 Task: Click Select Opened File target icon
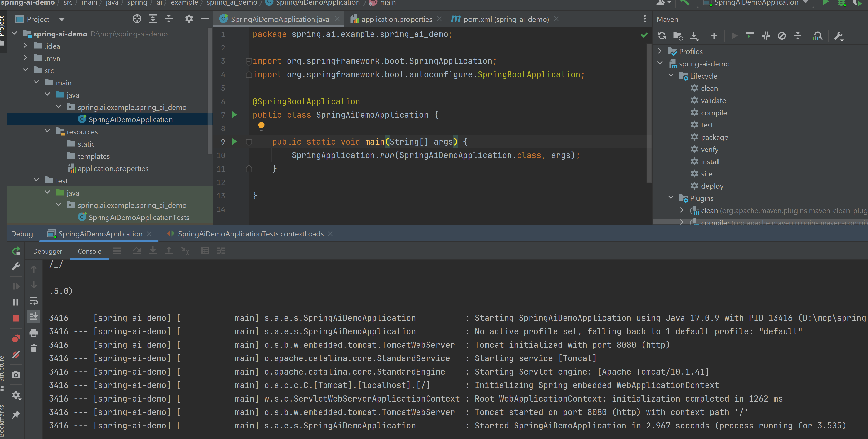[x=137, y=19]
